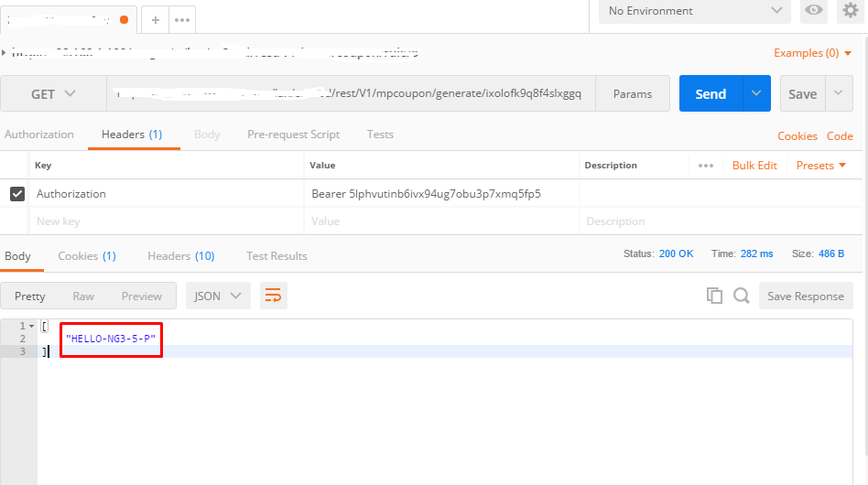Click the environment quick look eye icon
The width and height of the screenshot is (868, 485).
coord(813,11)
